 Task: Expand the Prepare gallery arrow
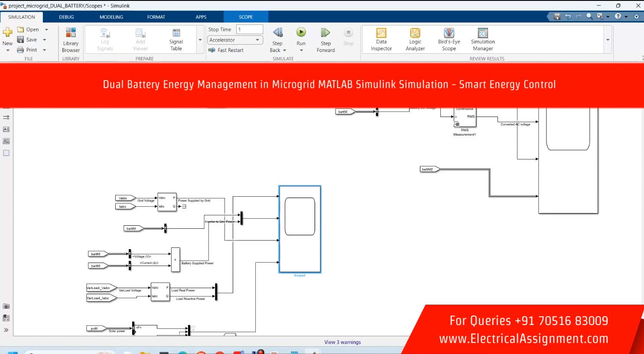coord(200,40)
